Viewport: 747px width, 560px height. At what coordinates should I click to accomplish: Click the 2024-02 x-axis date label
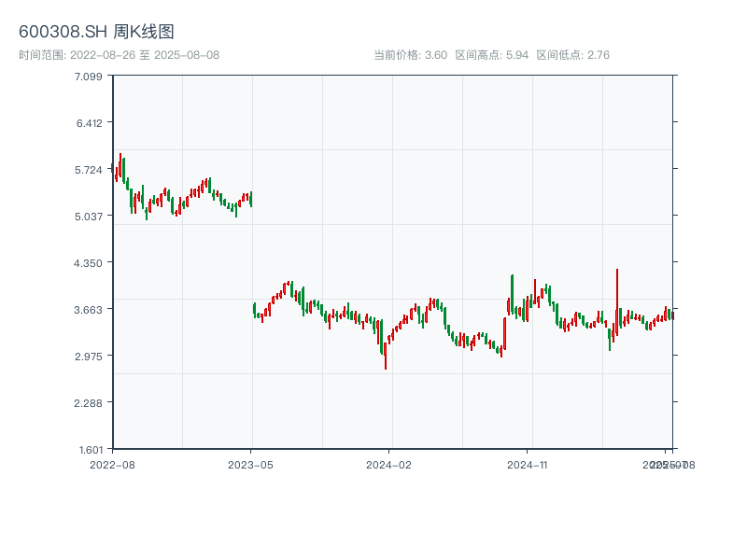coord(389,464)
